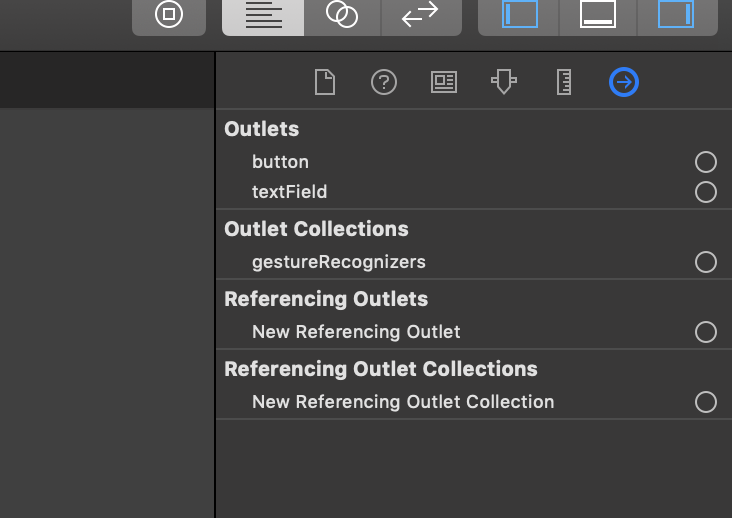The width and height of the screenshot is (732, 518).
Task: Toggle the Navigator pane visibility
Action: click(x=520, y=14)
